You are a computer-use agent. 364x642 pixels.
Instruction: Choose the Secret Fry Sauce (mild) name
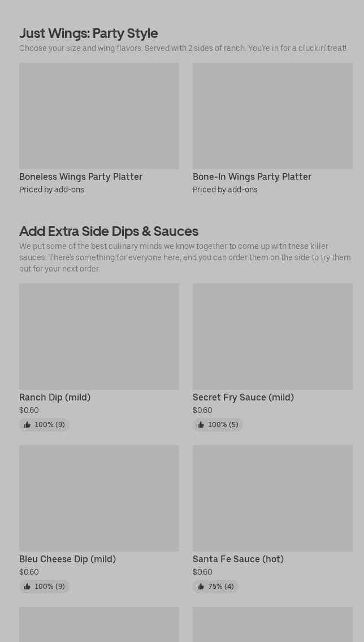[243, 398]
